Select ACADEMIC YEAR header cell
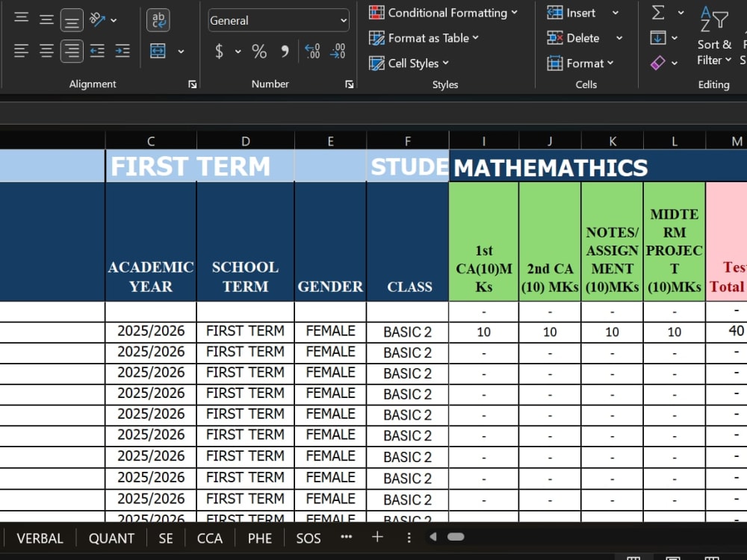 151,241
